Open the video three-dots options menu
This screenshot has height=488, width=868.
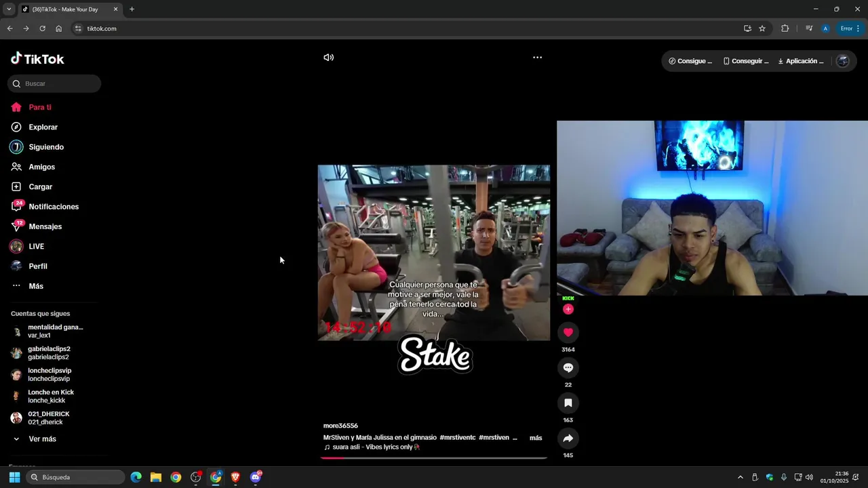(x=537, y=58)
